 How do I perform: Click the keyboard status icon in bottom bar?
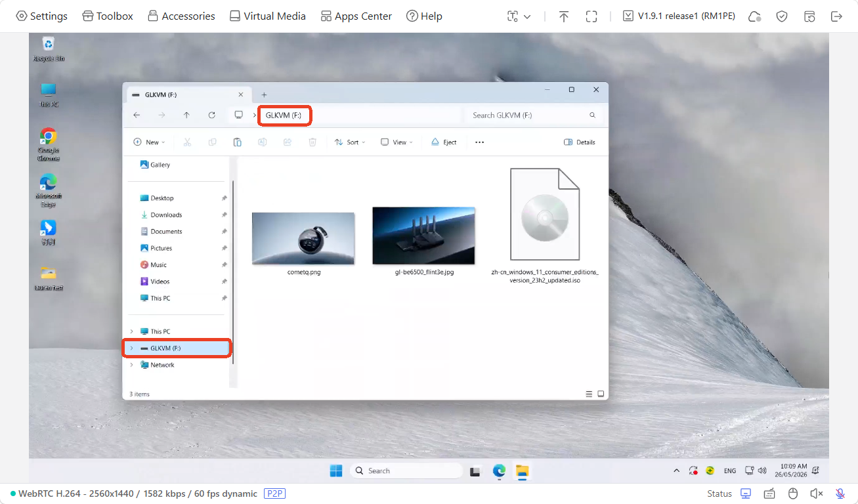tap(769, 493)
